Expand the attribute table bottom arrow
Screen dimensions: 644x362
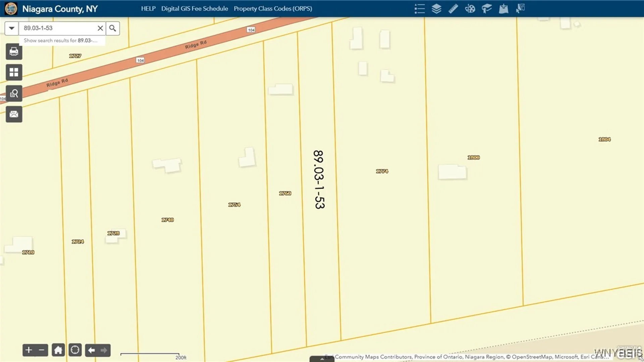322,359
